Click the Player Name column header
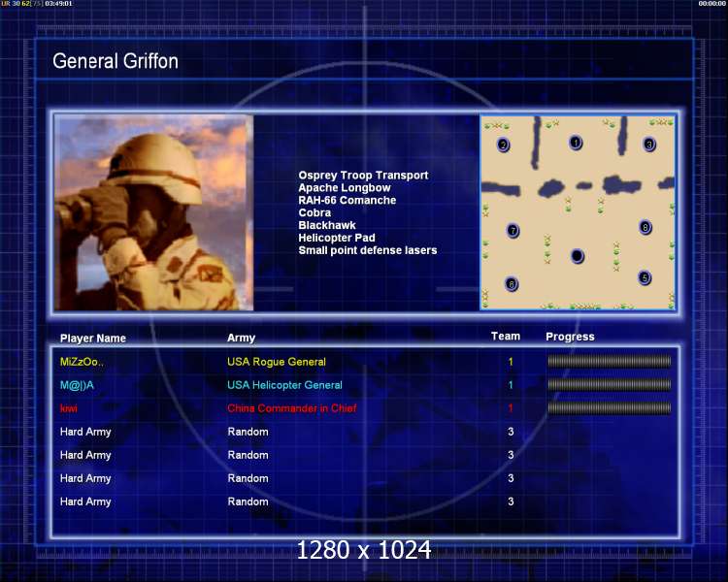728x582 pixels. tap(93, 339)
